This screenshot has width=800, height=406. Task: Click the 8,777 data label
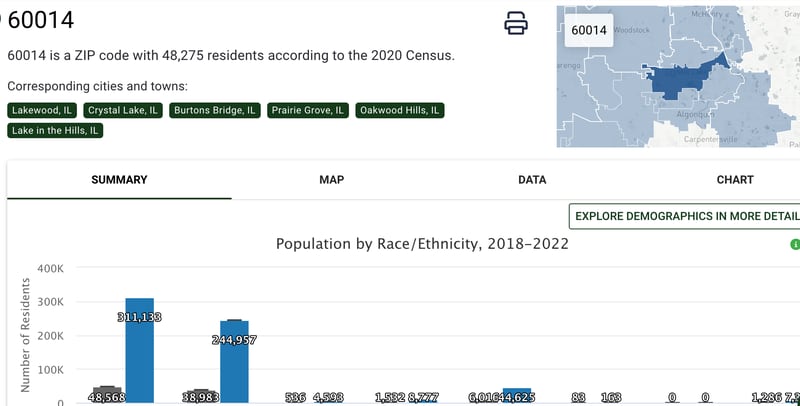423,397
